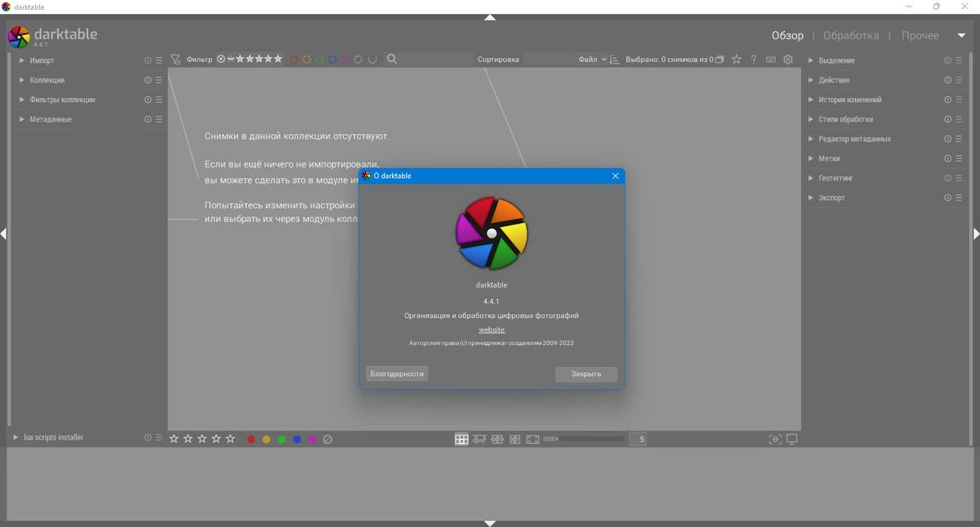Select zoomable lighttable layout icon
The width and height of the screenshot is (980, 527).
point(479,440)
